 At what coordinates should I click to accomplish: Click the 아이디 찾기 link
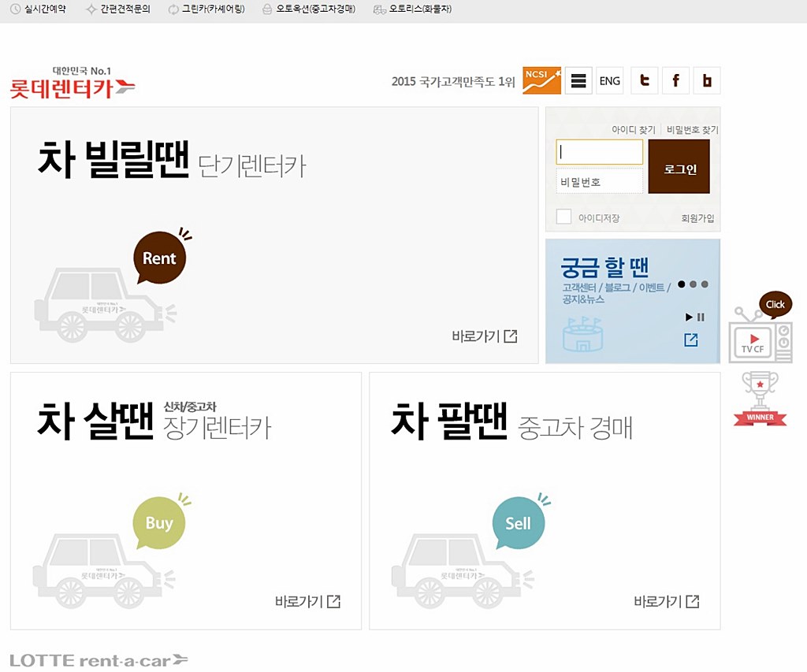pos(633,130)
